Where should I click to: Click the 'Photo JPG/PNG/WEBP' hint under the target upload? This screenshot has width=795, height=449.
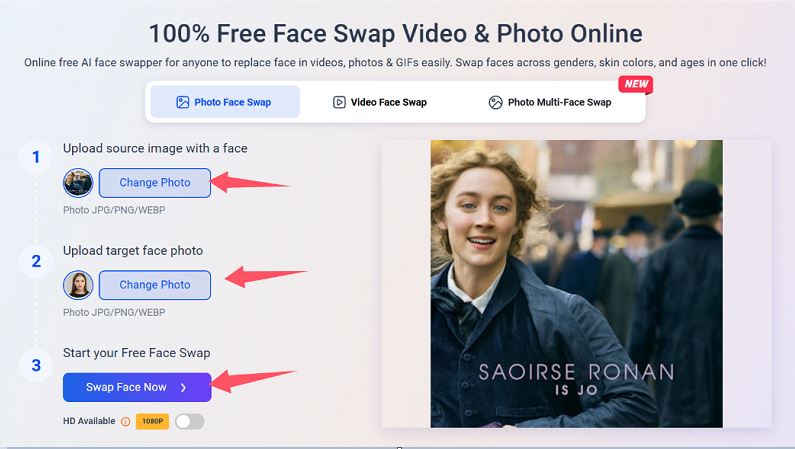click(114, 312)
